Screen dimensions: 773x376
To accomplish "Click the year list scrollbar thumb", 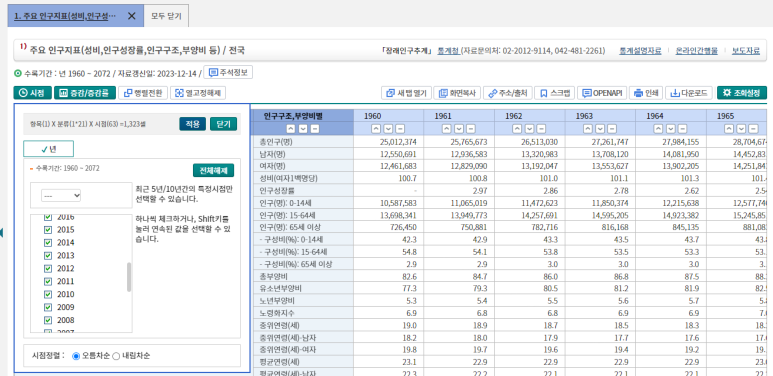I will coord(129,277).
